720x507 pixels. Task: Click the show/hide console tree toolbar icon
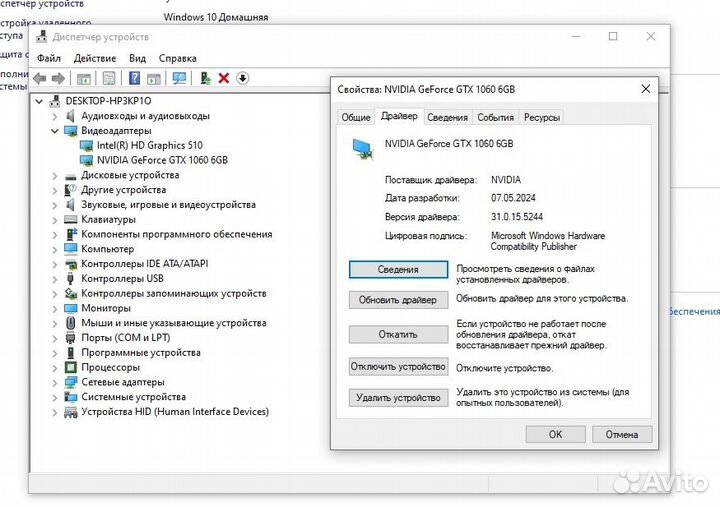tap(84, 79)
